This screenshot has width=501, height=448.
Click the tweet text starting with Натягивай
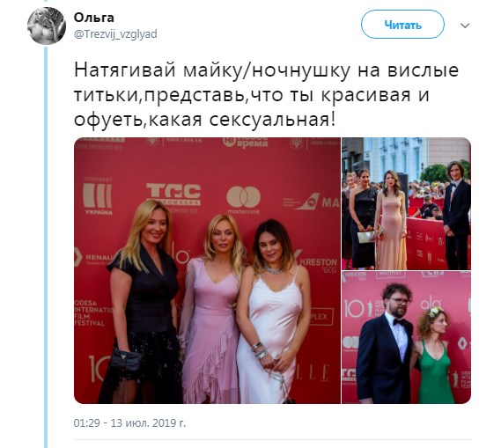[266, 95]
